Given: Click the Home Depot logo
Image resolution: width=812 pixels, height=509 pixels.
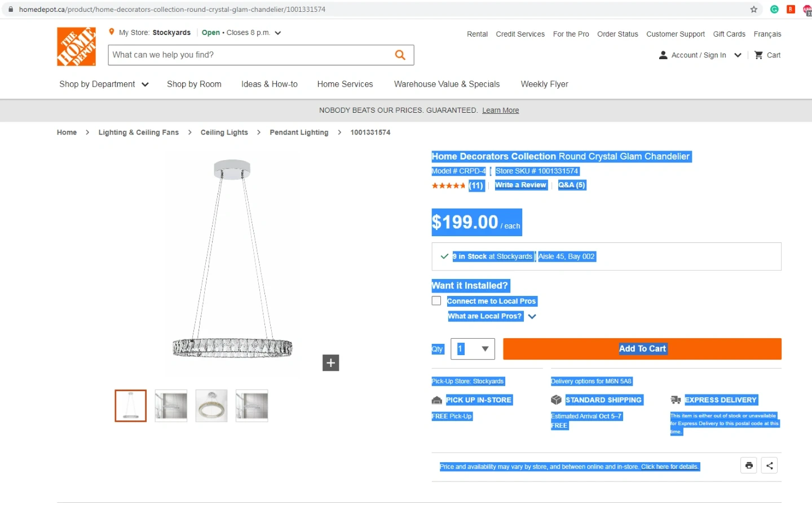Looking at the screenshot, I should click(76, 47).
